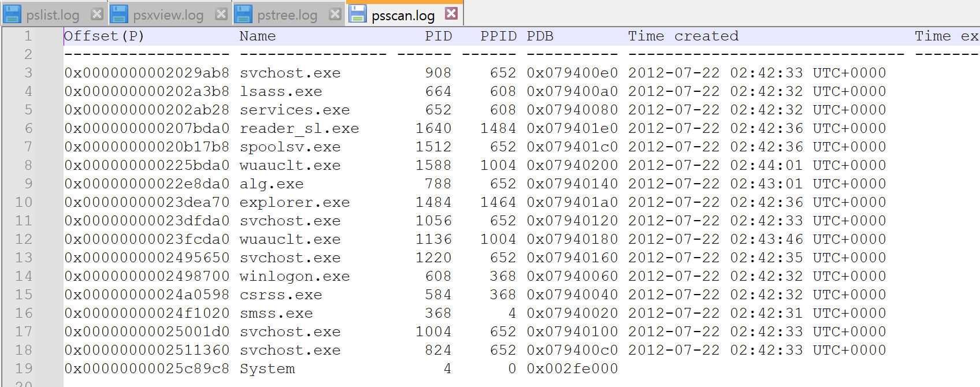980x387 pixels.
Task: Click wuauclt.exe with PID 1588
Action: [x=290, y=165]
